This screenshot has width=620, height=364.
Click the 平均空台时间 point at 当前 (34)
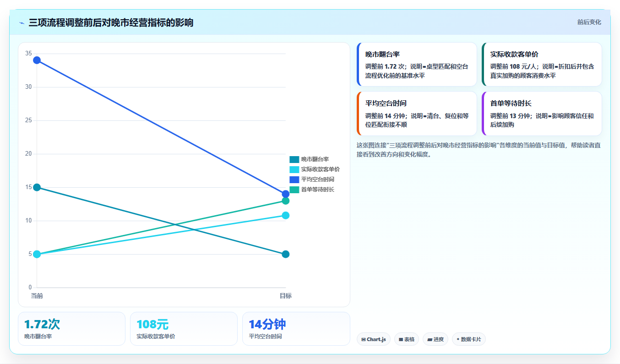pos(37,60)
